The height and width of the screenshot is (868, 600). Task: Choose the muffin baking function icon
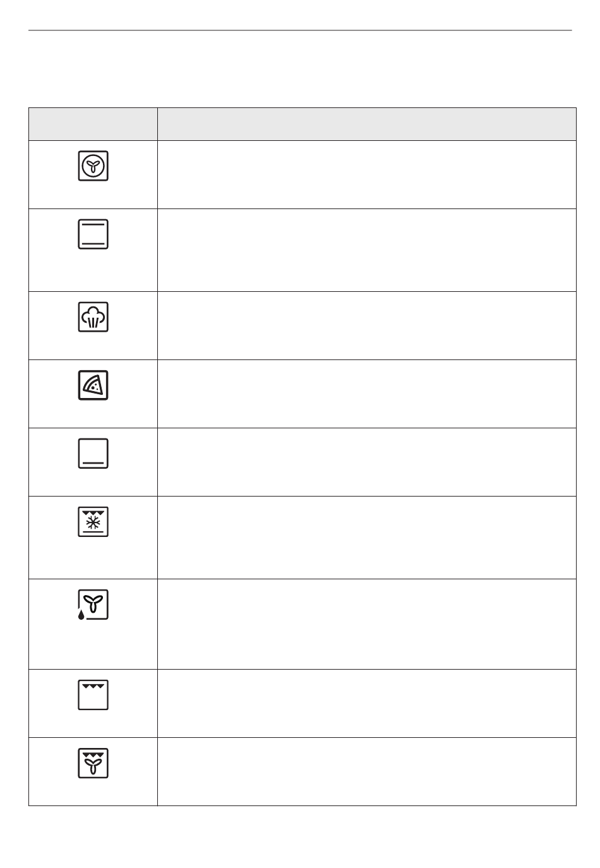(93, 317)
